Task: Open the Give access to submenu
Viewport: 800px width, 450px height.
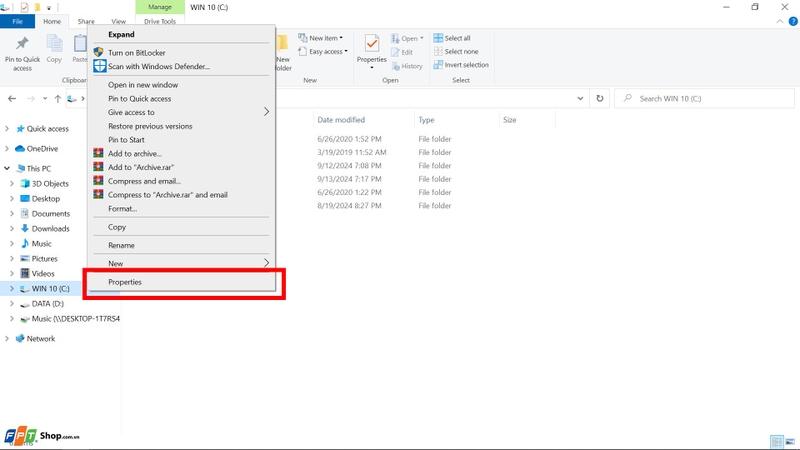Action: click(x=181, y=112)
